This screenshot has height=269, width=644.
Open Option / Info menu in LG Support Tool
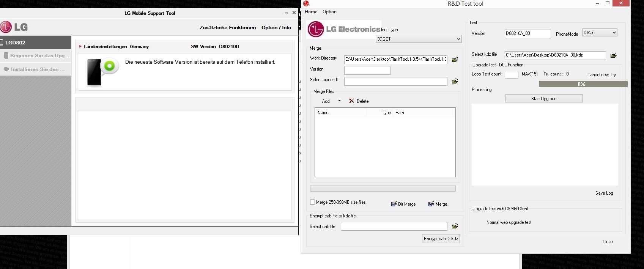pyautogui.click(x=276, y=27)
